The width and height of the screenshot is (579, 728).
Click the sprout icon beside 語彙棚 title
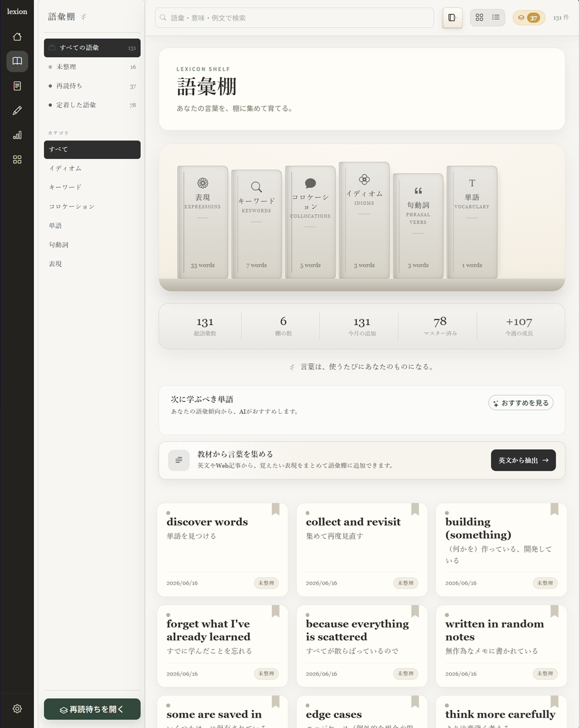pos(83,17)
